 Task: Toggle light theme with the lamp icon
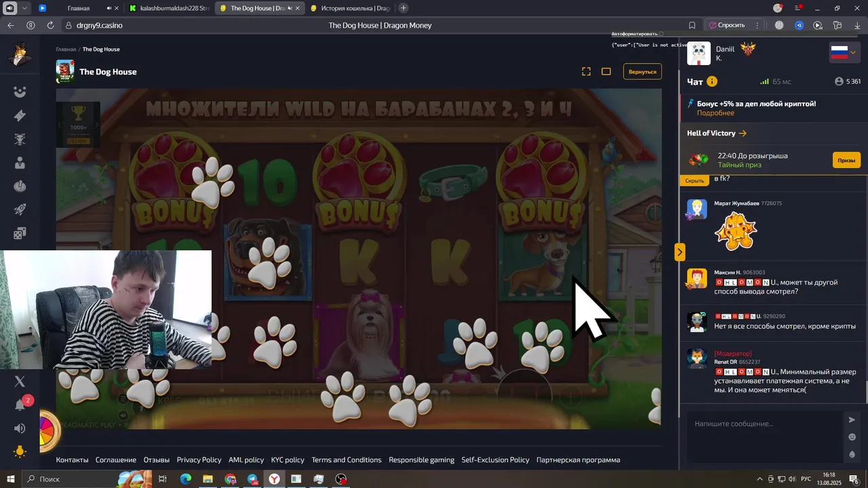click(20, 451)
